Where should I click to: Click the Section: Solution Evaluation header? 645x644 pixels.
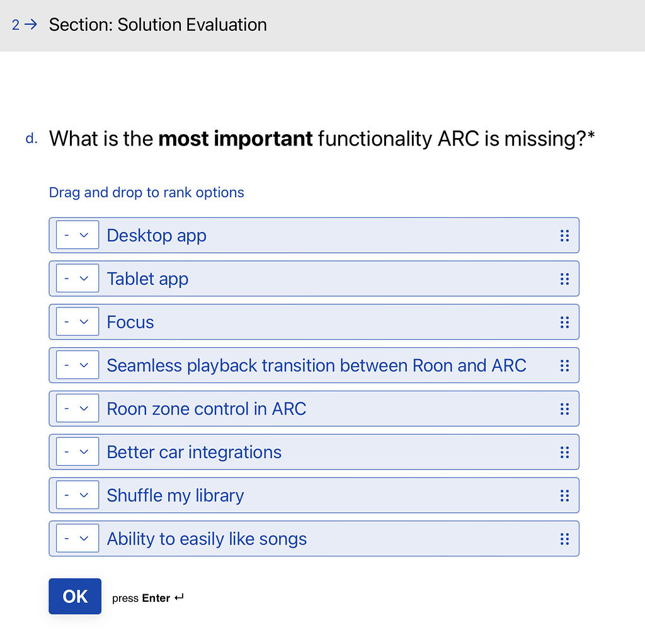pos(157,25)
